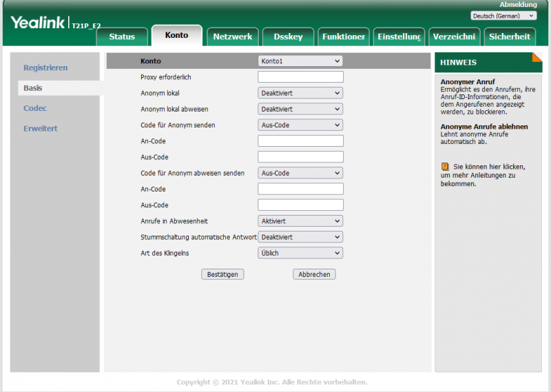The image size is (551, 392).
Task: Switch to the Netzwerk tab
Action: point(233,37)
